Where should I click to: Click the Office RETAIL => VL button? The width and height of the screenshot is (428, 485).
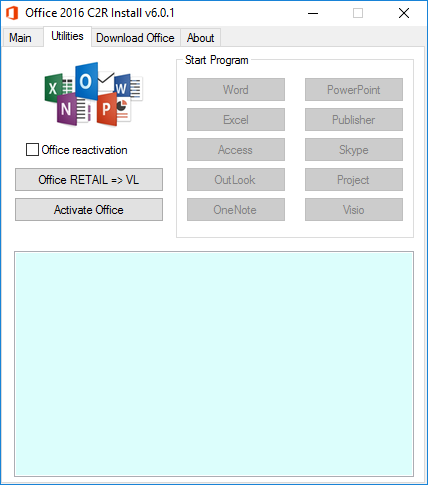point(89,180)
